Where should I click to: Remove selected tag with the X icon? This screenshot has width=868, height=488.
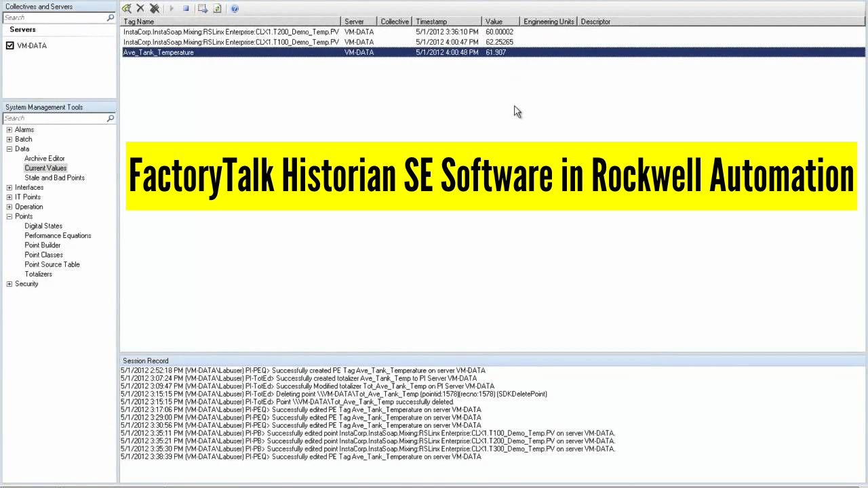pos(140,8)
